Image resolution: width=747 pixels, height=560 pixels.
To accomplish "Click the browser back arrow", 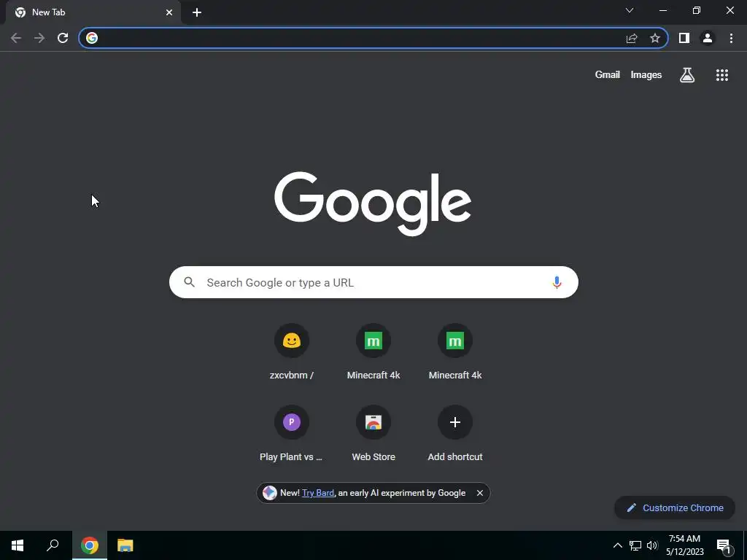I will point(16,38).
